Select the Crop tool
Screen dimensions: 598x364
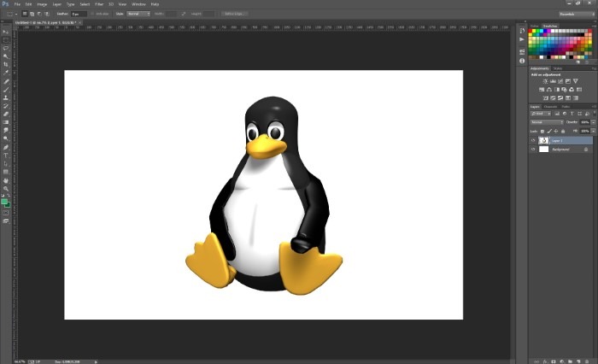(x=5, y=64)
